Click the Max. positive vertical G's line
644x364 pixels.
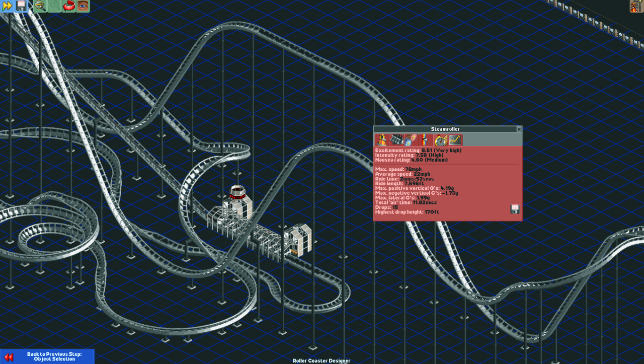point(415,188)
